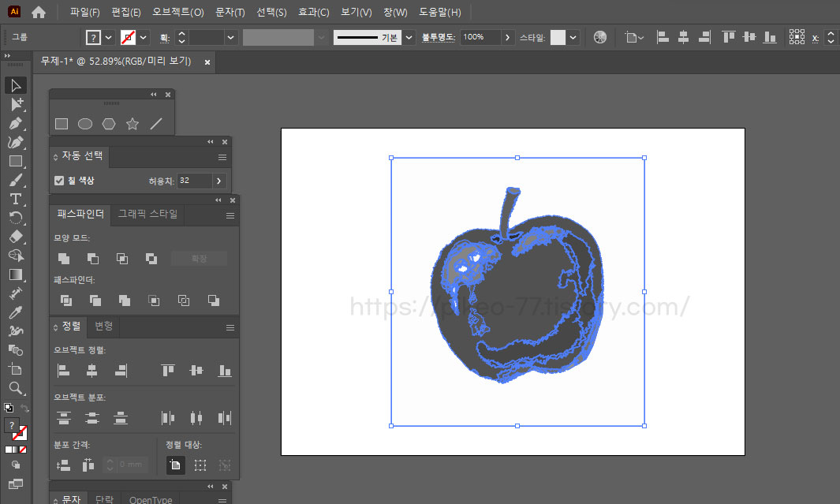Click tolerance value field 32

click(x=195, y=181)
